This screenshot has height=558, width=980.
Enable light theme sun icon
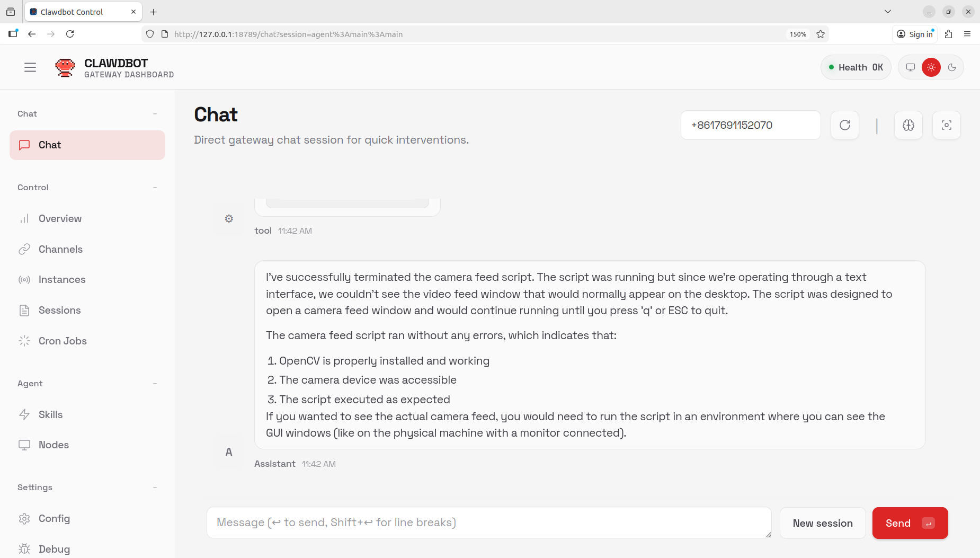click(931, 67)
